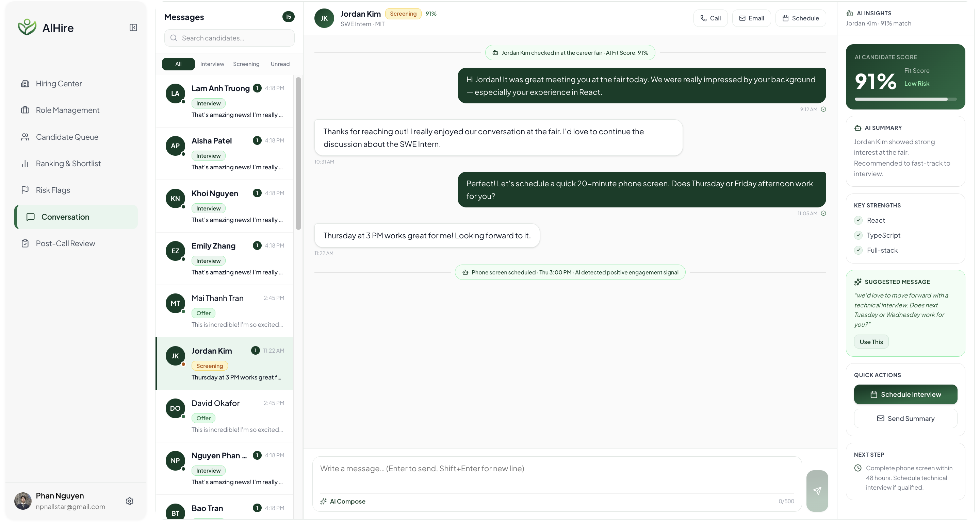Viewport: 980px width, 525px height.
Task: Open Ranking & Shortlist from sidebar
Action: pos(68,164)
